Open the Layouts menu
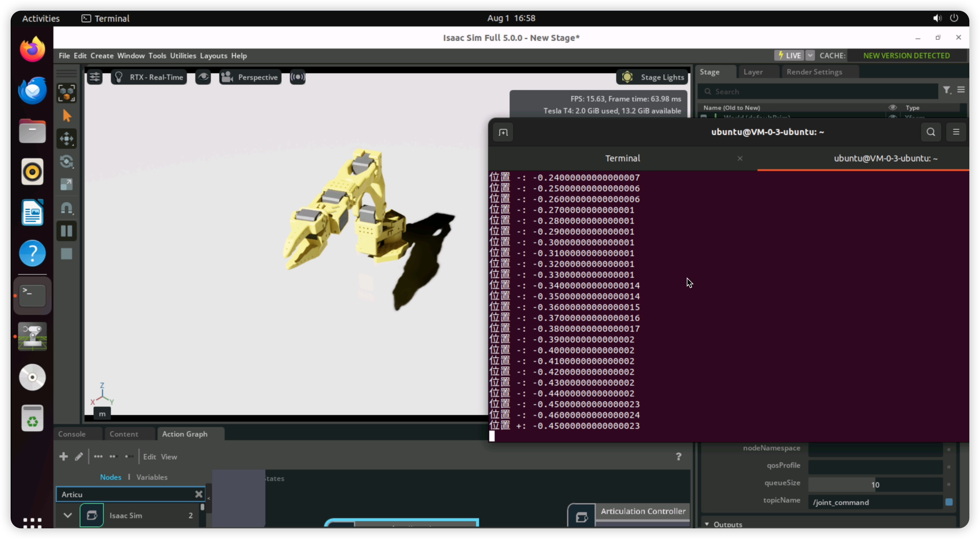 click(x=213, y=56)
